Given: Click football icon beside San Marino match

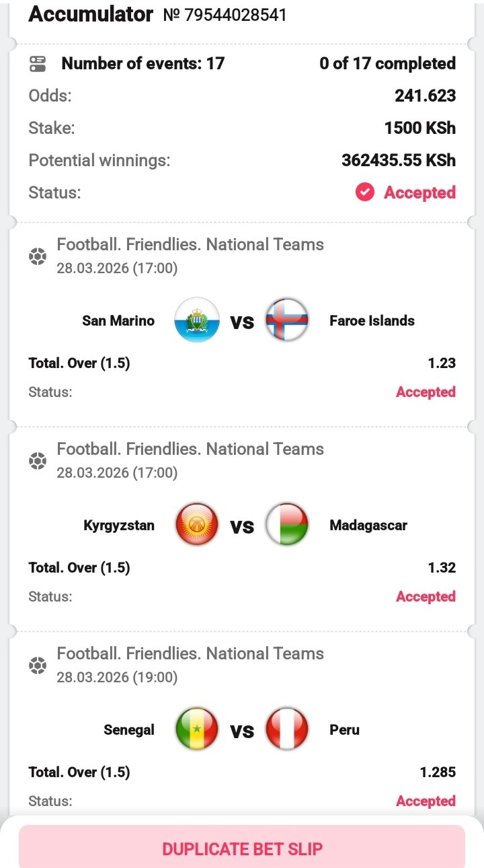Looking at the screenshot, I should [x=38, y=256].
